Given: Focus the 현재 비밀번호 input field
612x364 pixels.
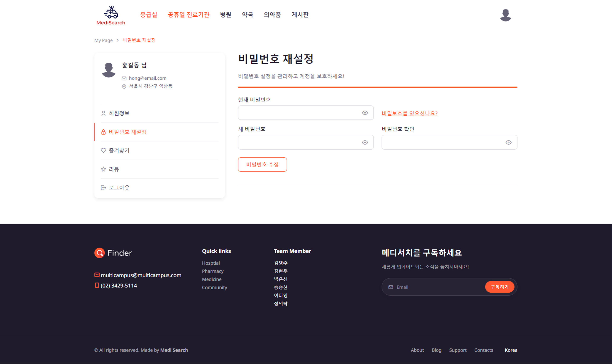Looking at the screenshot, I should 306,113.
